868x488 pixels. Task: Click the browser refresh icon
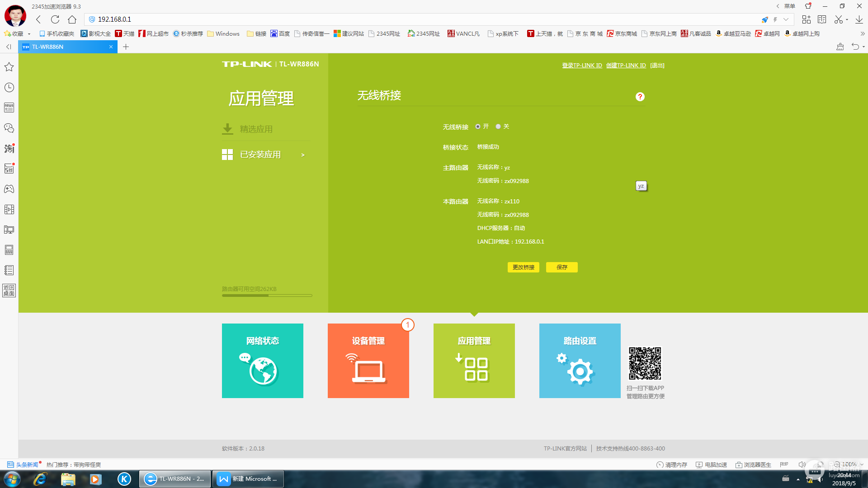(x=55, y=19)
